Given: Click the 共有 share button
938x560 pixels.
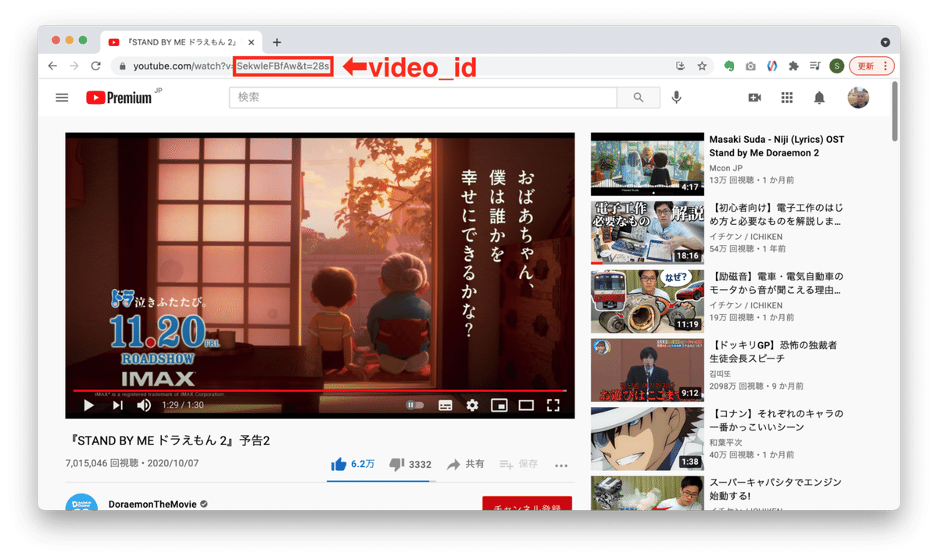Looking at the screenshot, I should point(465,464).
